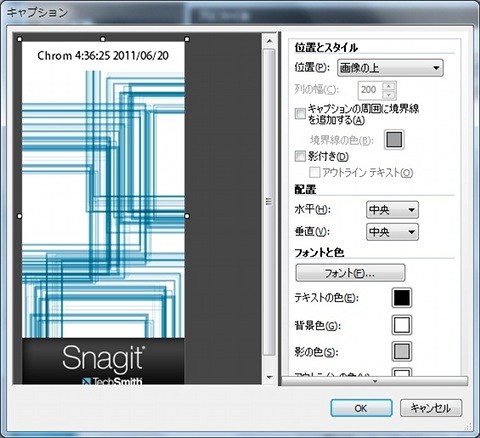Image resolution: width=480 pixels, height=438 pixels.
Task: Pick the テキストの色 black swatch
Action: (402, 298)
